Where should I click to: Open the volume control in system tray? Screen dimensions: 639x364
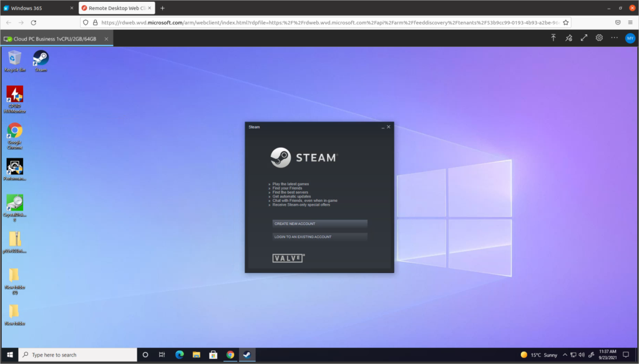pos(582,355)
